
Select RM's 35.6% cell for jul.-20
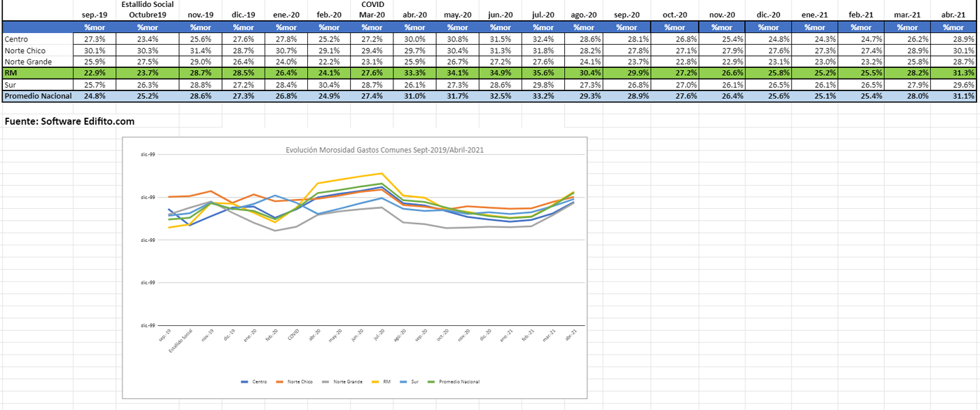click(x=543, y=73)
